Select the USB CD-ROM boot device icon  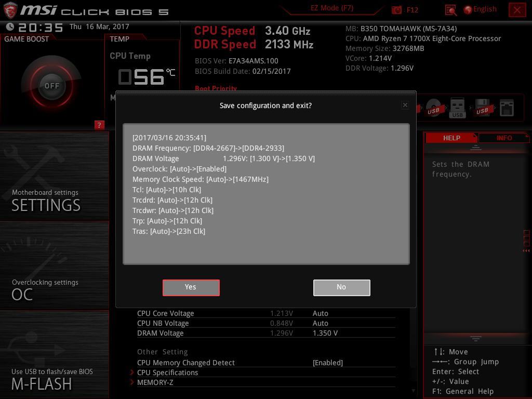(434, 108)
